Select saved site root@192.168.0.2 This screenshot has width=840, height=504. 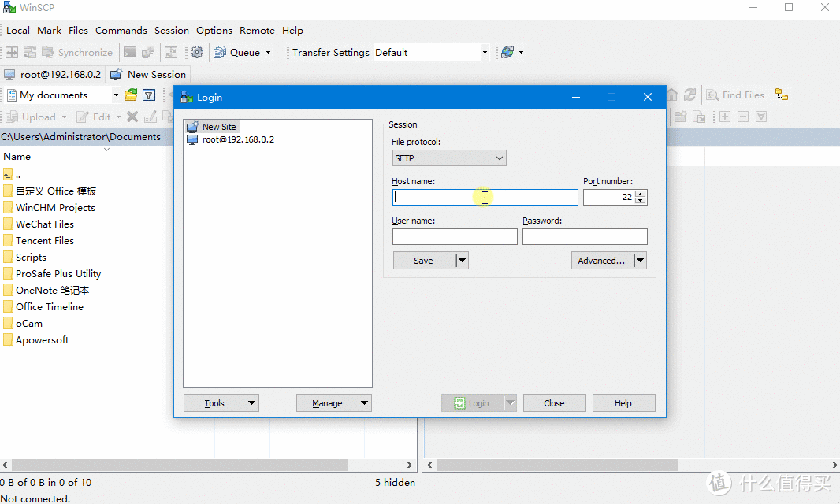[231, 139]
